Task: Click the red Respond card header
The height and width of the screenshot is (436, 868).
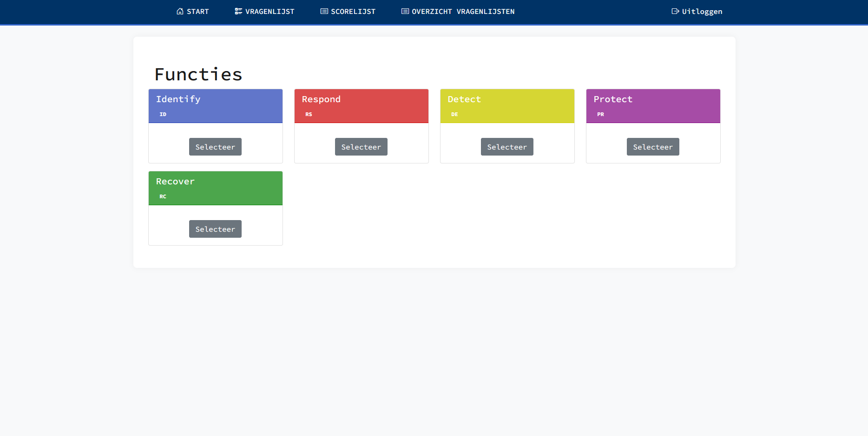Action: click(362, 106)
